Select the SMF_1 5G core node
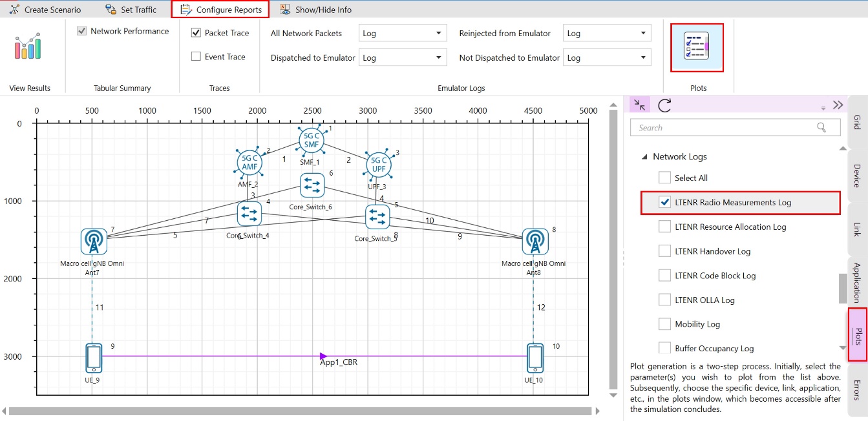This screenshot has height=421, width=868. (312, 138)
